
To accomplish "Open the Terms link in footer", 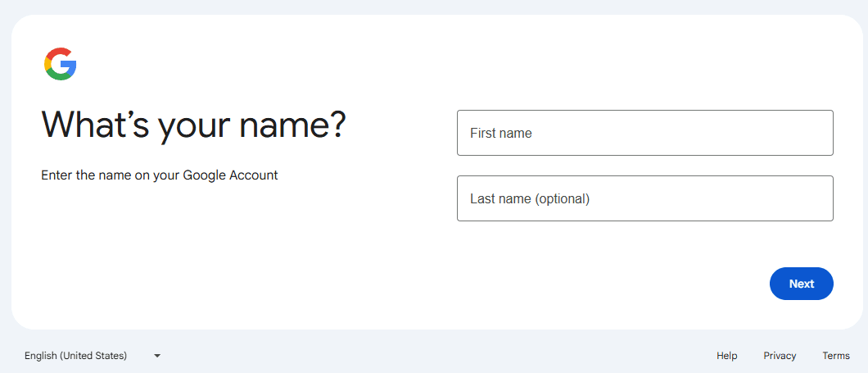I will pyautogui.click(x=836, y=356).
